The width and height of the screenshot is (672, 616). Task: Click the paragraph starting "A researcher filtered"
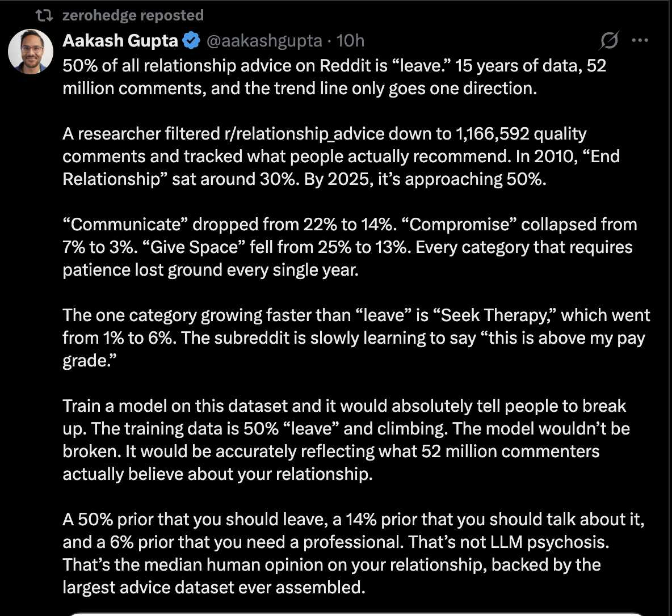coord(341,156)
